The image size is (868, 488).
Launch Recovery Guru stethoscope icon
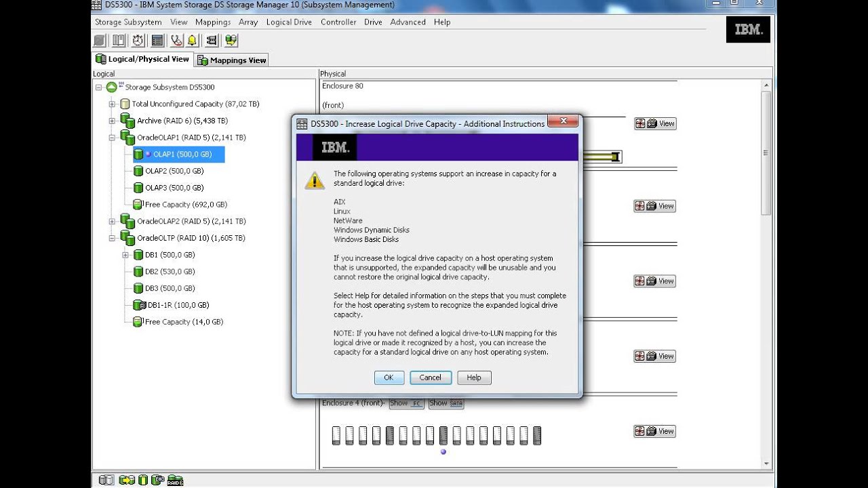pos(177,41)
